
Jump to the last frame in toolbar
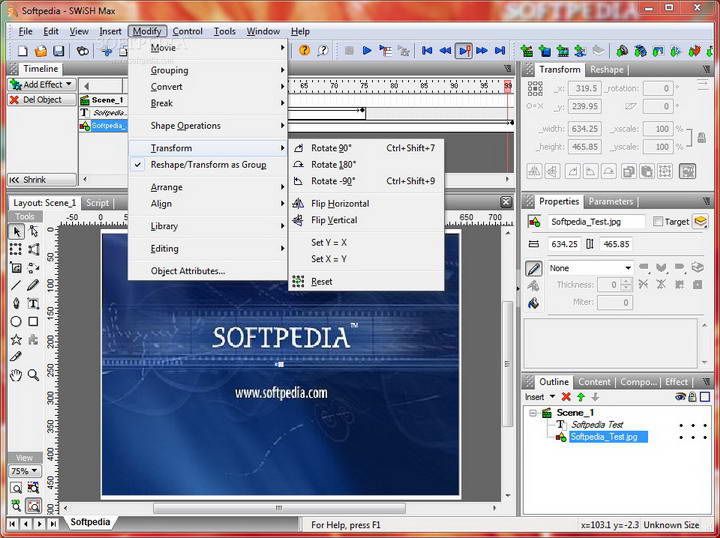[500, 50]
